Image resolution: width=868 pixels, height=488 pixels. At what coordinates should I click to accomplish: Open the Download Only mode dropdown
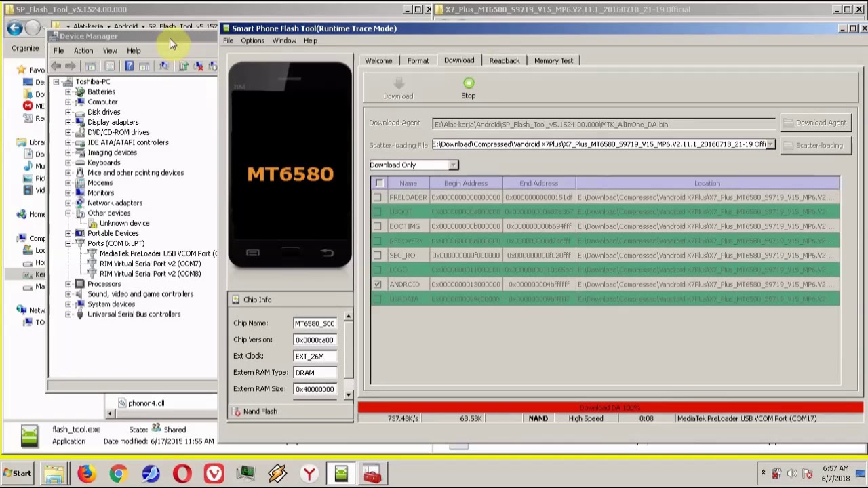[414, 165]
